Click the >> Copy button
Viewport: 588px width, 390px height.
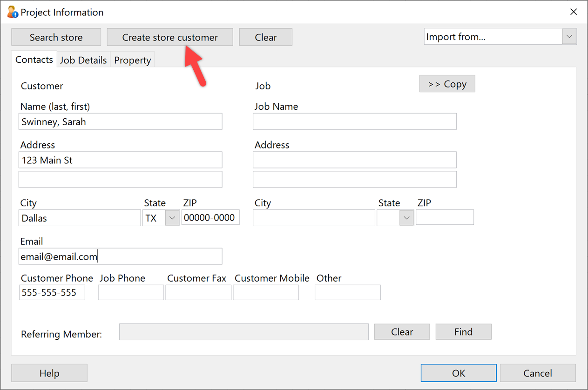(447, 84)
